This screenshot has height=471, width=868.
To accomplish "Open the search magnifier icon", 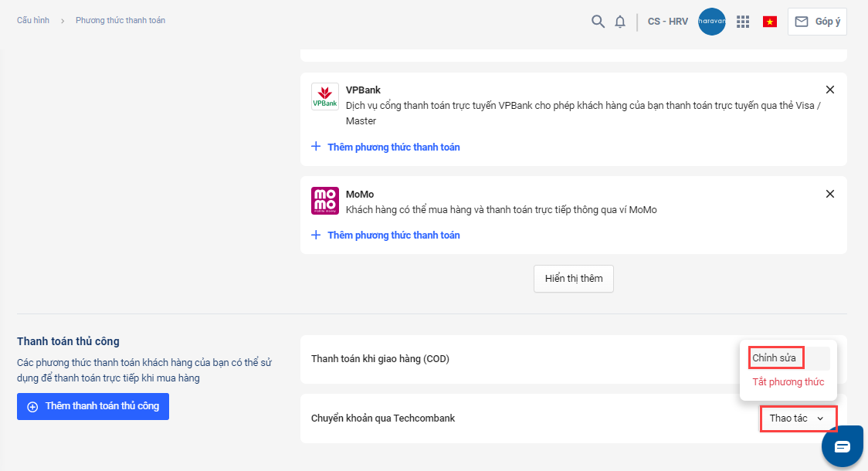I will pyautogui.click(x=598, y=22).
